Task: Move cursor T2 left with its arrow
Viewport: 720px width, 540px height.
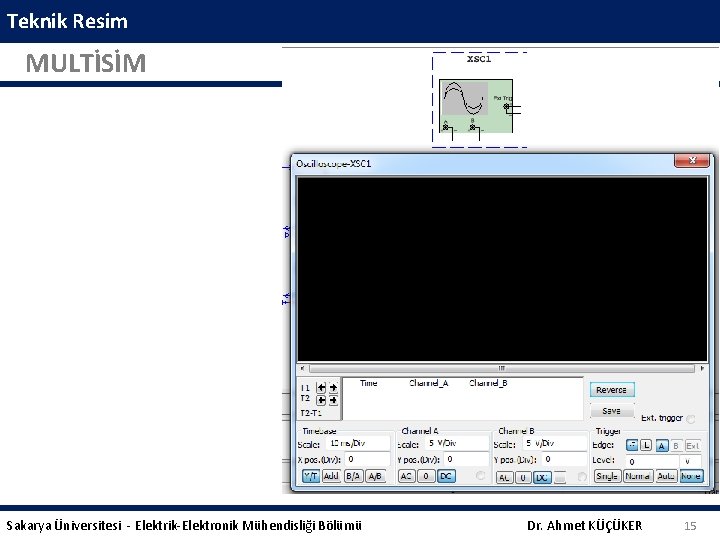Action: [x=321, y=400]
